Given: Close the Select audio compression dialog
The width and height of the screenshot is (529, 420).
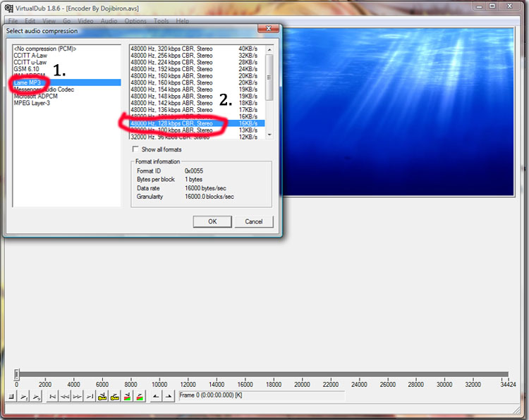Looking at the screenshot, I should coord(268,28).
